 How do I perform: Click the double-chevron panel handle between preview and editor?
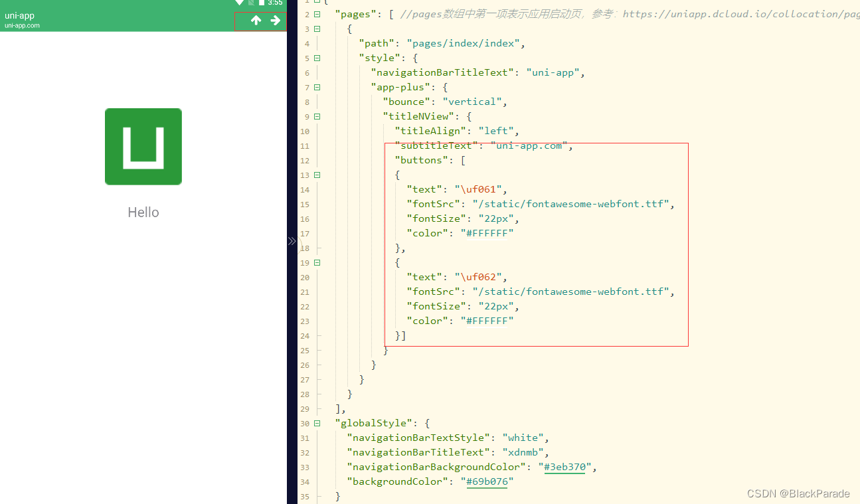pyautogui.click(x=292, y=241)
